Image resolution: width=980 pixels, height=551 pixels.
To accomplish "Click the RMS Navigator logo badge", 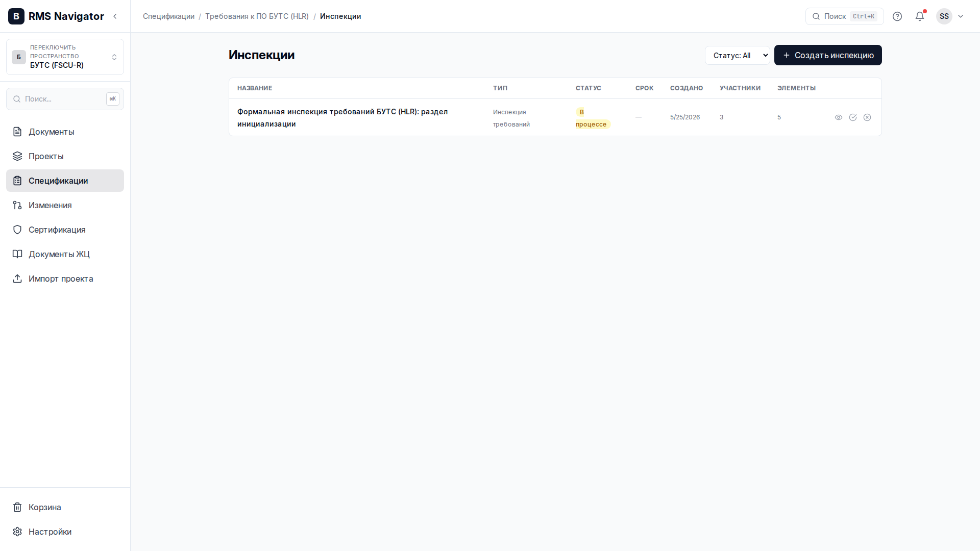I will coord(16,16).
